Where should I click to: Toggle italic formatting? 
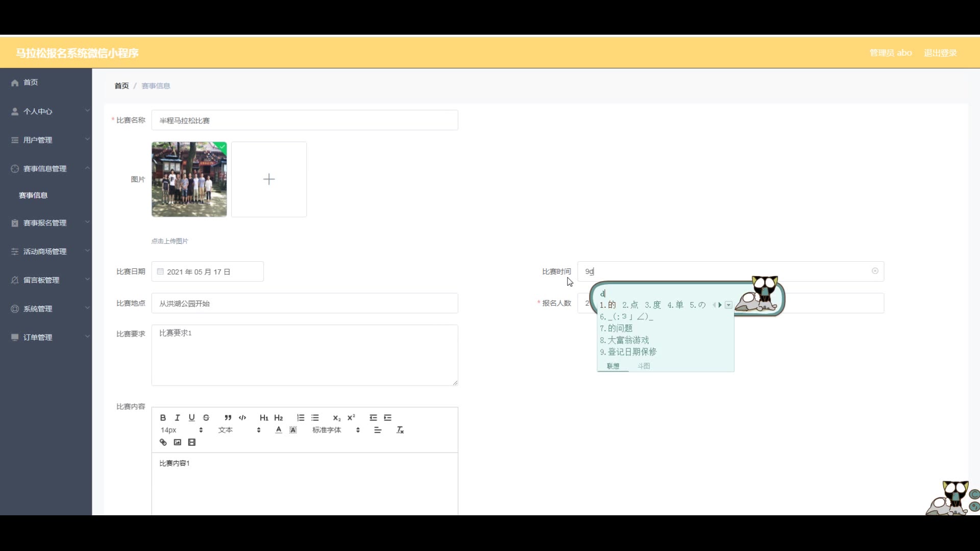(x=177, y=418)
